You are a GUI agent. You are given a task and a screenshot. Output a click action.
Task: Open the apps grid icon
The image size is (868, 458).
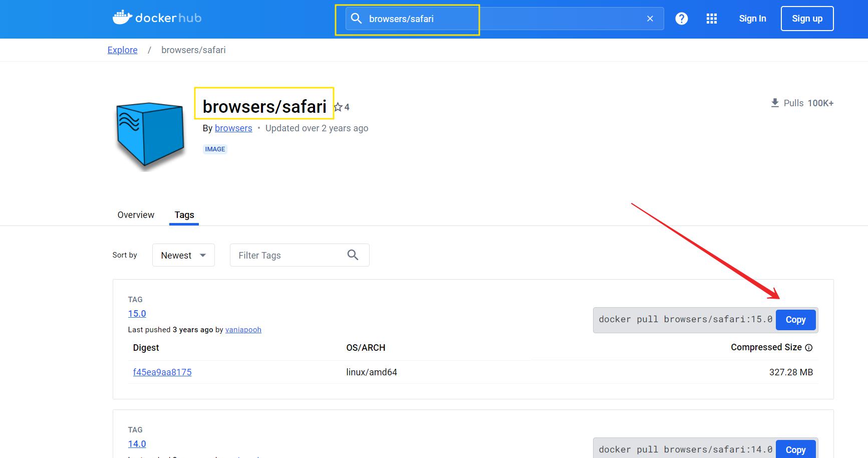coord(712,19)
